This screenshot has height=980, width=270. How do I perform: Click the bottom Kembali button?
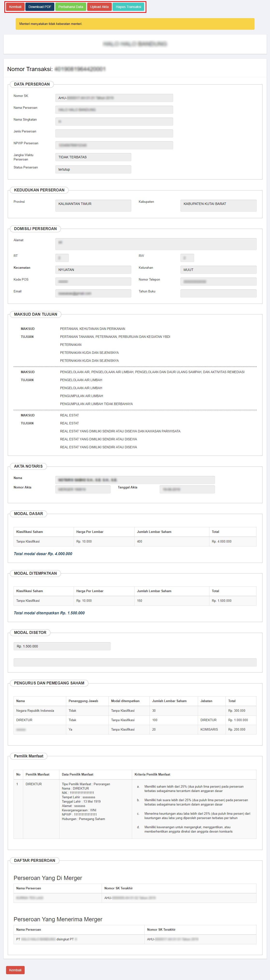point(15,970)
